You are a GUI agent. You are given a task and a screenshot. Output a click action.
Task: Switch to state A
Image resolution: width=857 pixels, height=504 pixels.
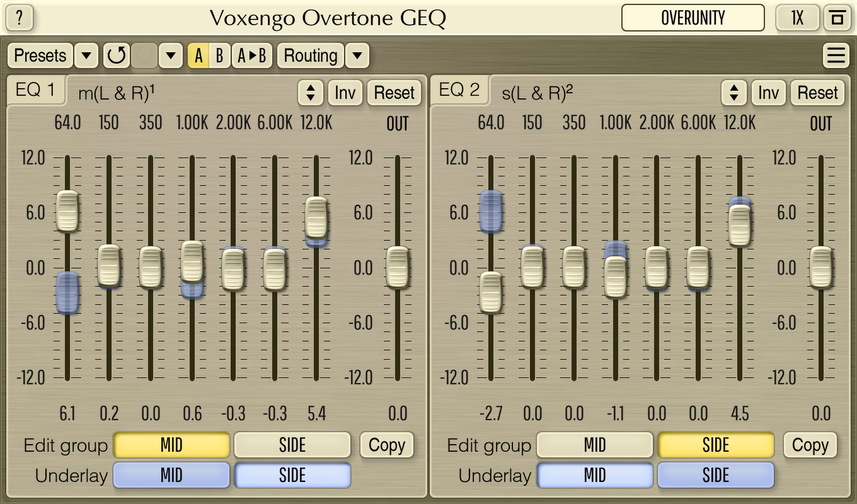[199, 56]
